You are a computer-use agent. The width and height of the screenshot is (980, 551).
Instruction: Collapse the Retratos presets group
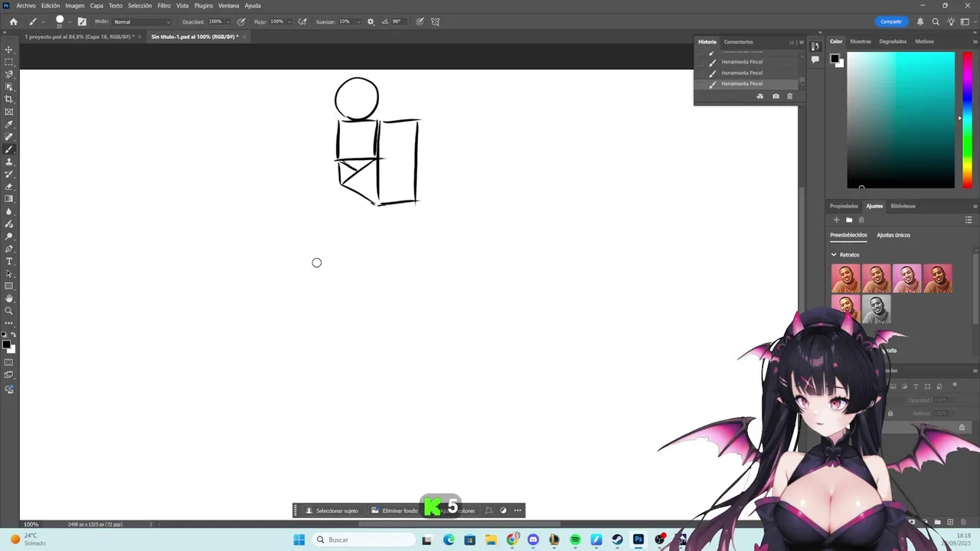pos(834,255)
